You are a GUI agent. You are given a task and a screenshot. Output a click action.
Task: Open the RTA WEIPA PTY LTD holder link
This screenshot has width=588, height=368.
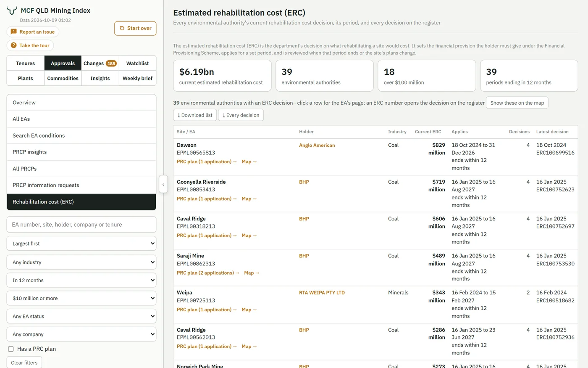[x=322, y=293]
